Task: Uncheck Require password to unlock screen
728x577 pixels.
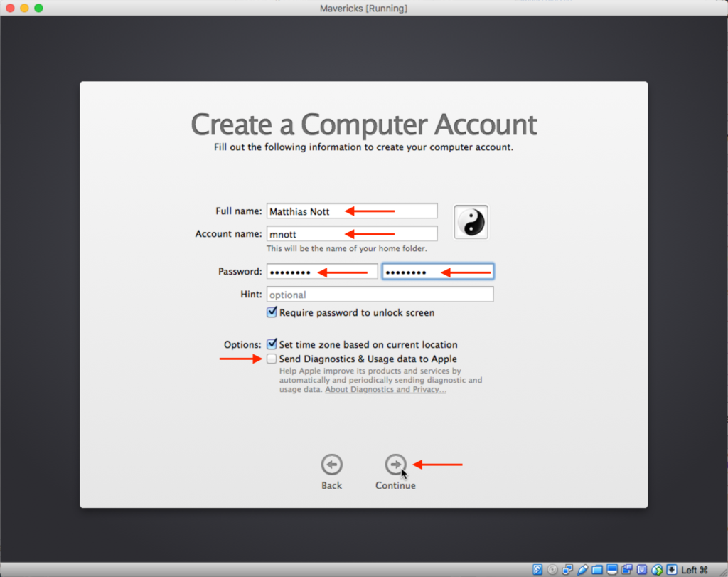Action: click(272, 312)
